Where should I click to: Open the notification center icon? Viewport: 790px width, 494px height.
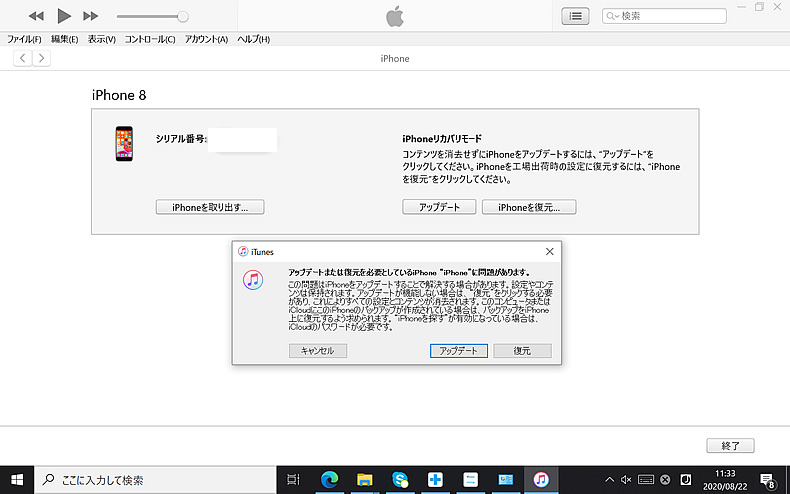click(767, 480)
